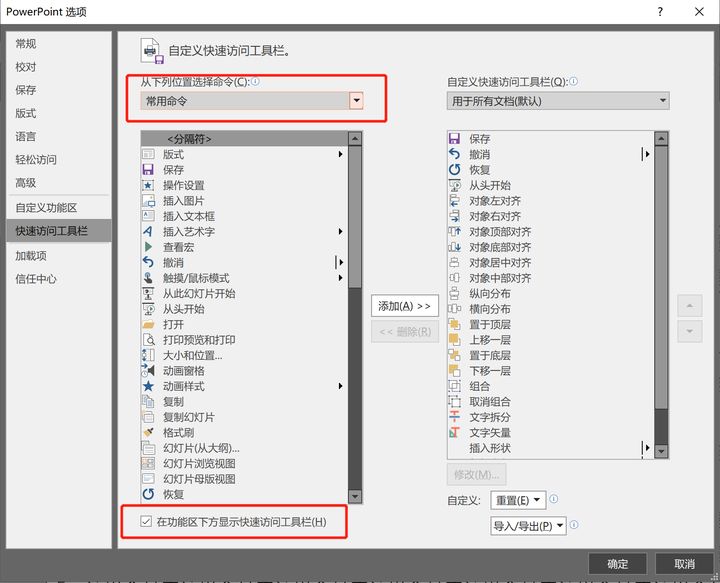This screenshot has height=583, width=720.
Task: Click the move up arrow button
Action: tap(690, 306)
